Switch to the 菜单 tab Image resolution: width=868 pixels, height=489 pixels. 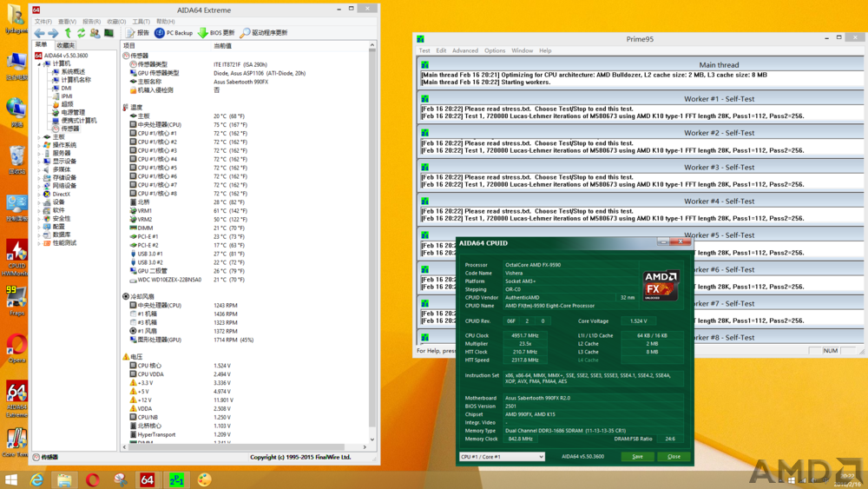click(42, 45)
